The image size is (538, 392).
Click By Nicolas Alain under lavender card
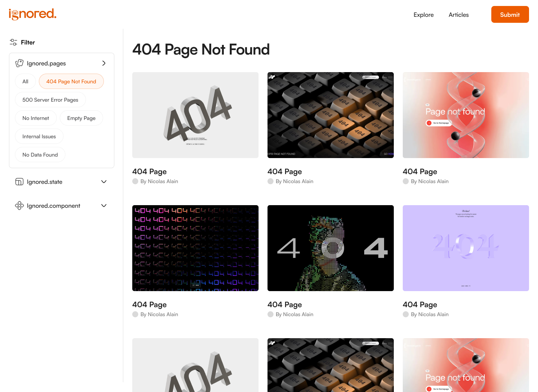click(430, 314)
